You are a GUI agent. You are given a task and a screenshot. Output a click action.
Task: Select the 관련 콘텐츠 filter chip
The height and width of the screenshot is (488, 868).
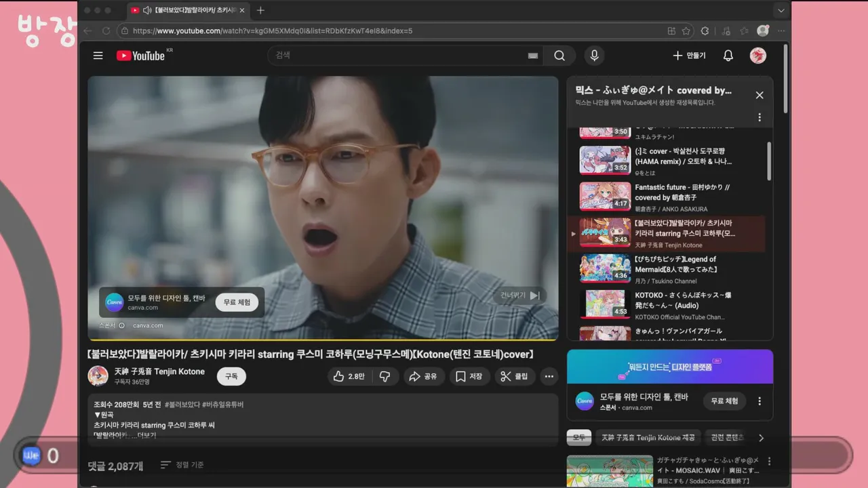click(726, 438)
